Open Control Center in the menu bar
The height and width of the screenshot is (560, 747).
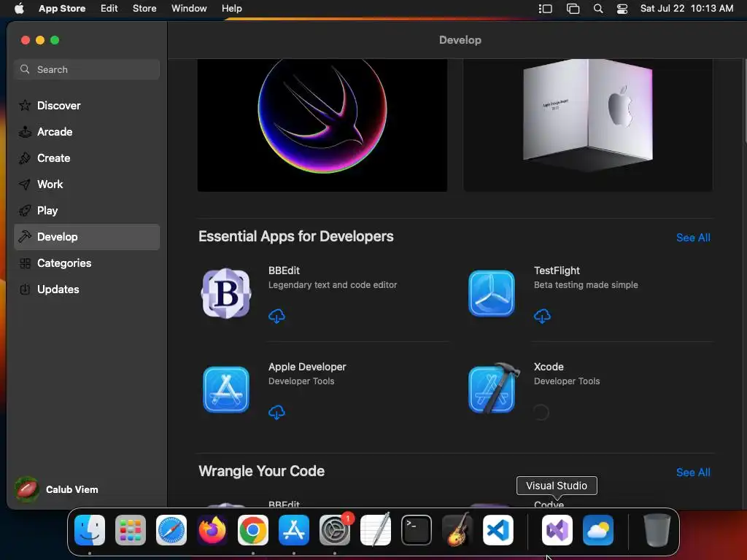[622, 9]
